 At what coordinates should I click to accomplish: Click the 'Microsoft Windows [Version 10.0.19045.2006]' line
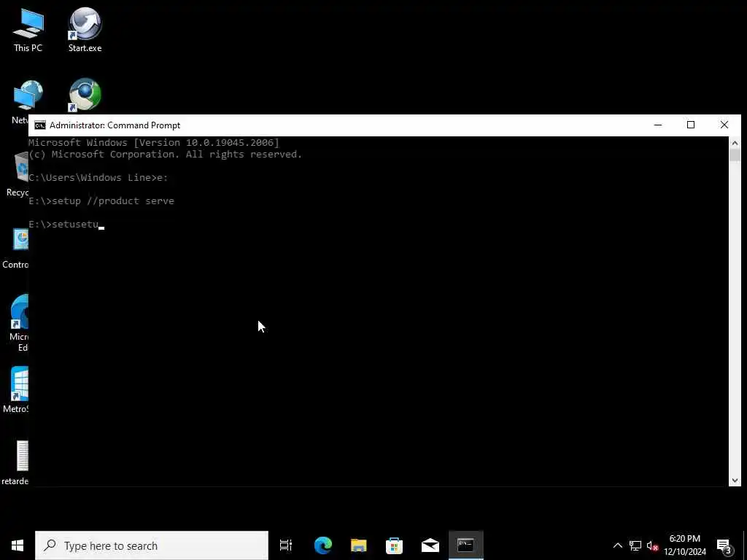click(154, 142)
